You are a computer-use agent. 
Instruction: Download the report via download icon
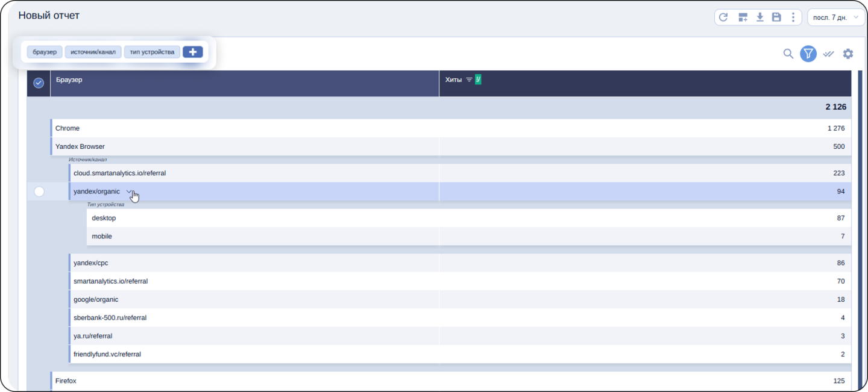pyautogui.click(x=760, y=17)
